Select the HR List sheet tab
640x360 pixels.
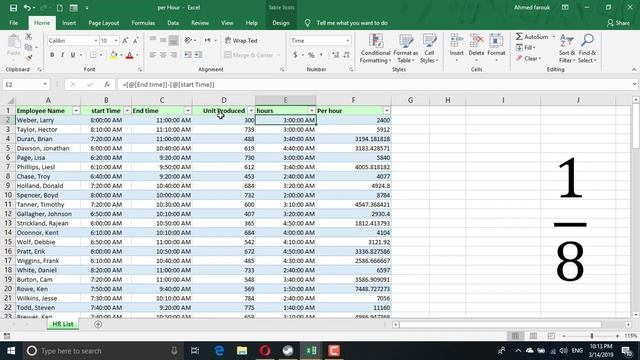point(63,324)
